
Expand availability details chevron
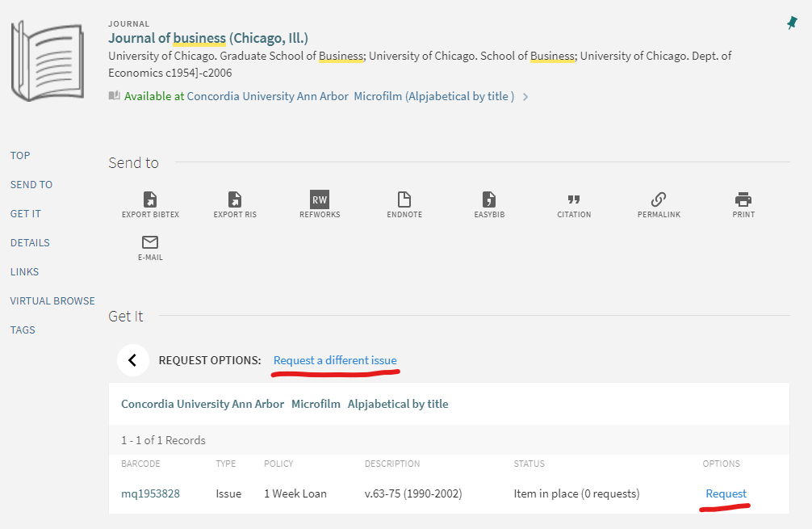[x=525, y=97]
